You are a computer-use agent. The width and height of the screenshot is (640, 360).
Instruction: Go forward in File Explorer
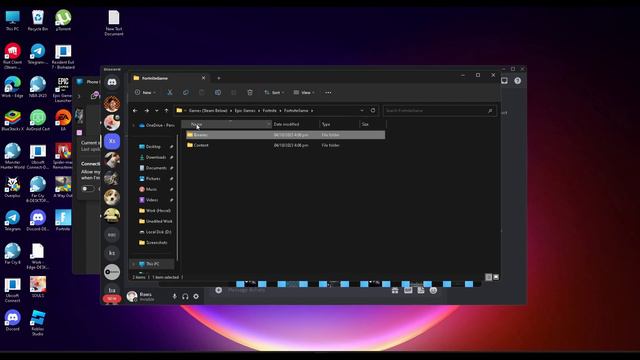147,111
